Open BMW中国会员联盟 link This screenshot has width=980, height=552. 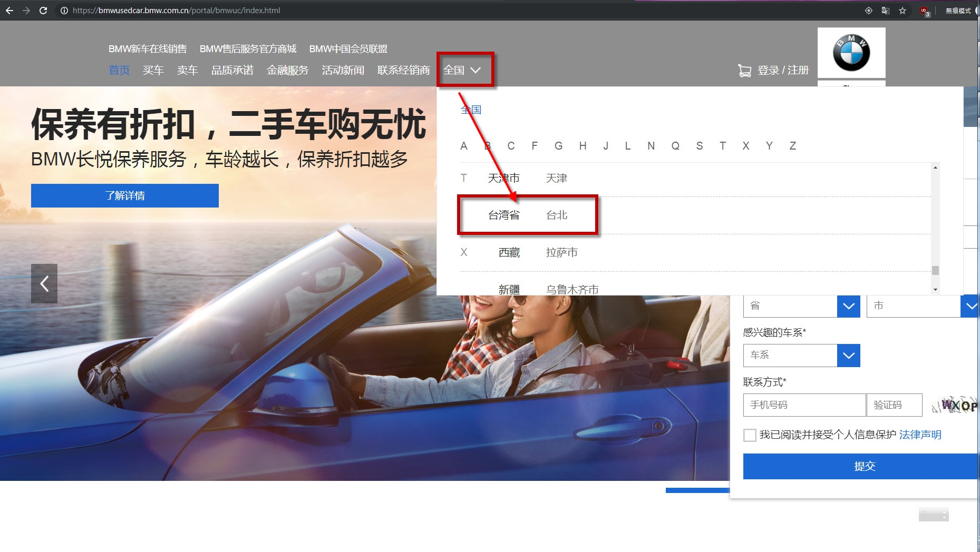(348, 49)
